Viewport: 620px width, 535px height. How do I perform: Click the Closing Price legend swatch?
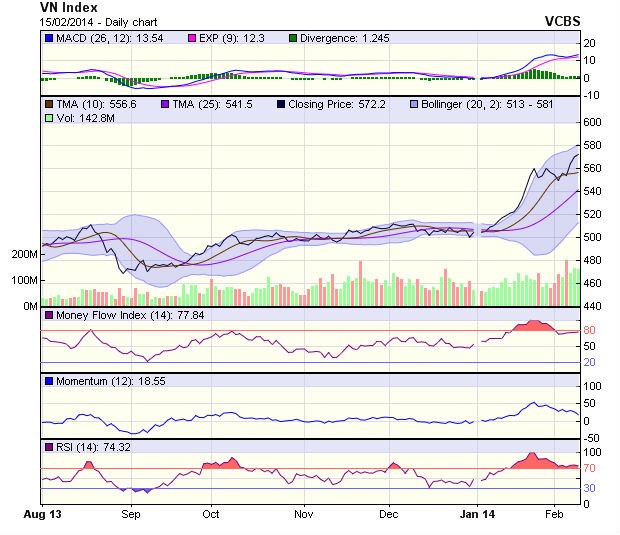[x=279, y=103]
